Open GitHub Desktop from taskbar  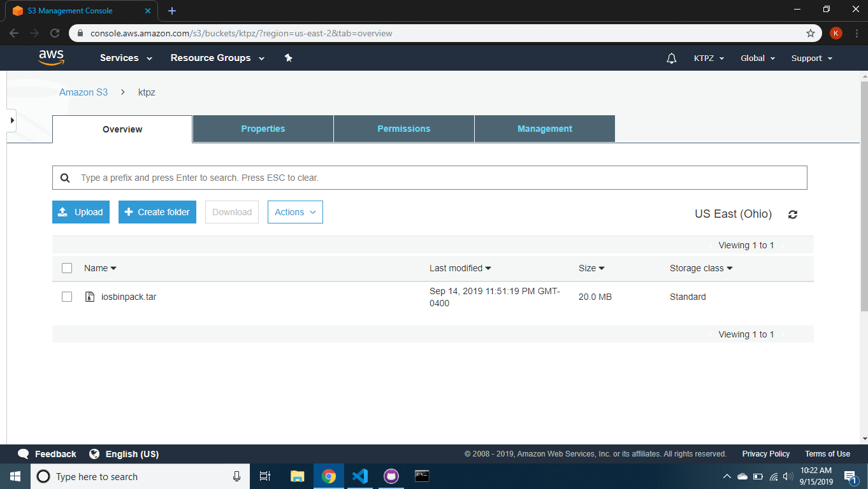(391, 476)
